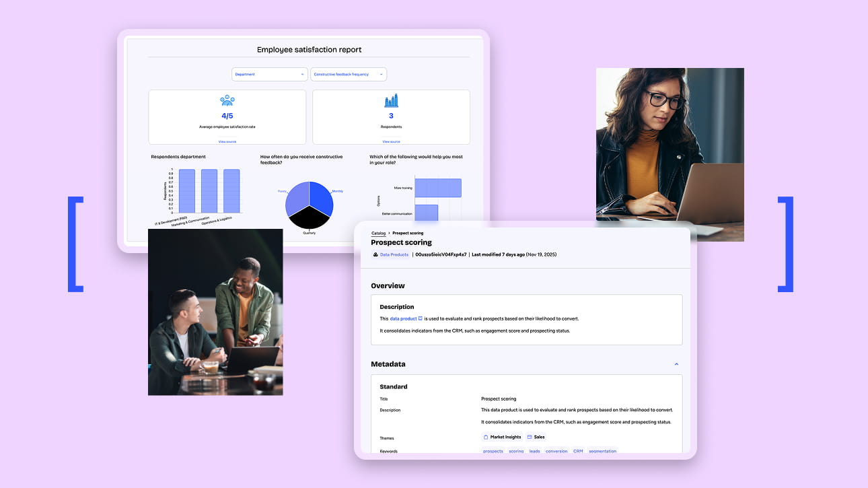Click the More training bar
This screenshot has width=868, height=488.
click(438, 188)
